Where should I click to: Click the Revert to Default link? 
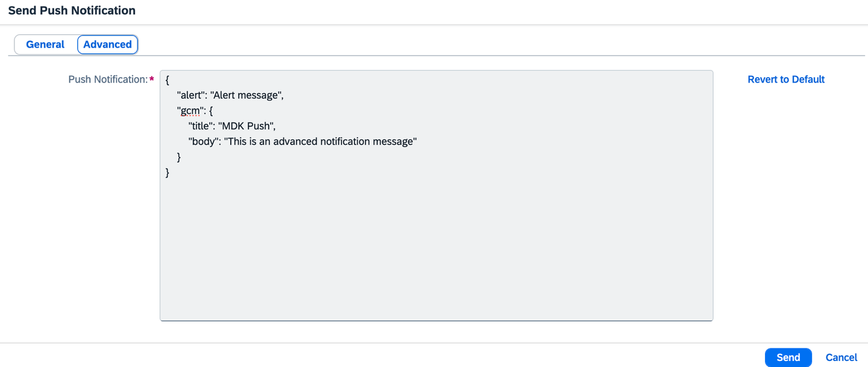[786, 80]
